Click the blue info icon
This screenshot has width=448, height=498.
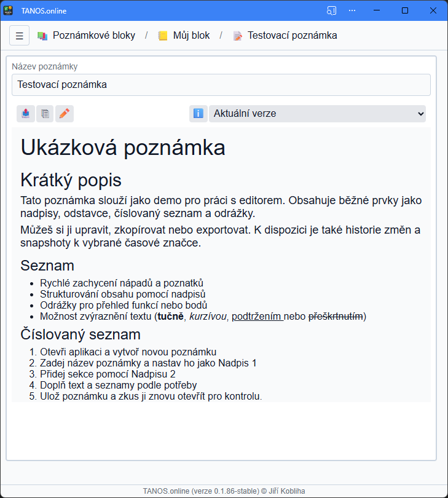point(198,114)
